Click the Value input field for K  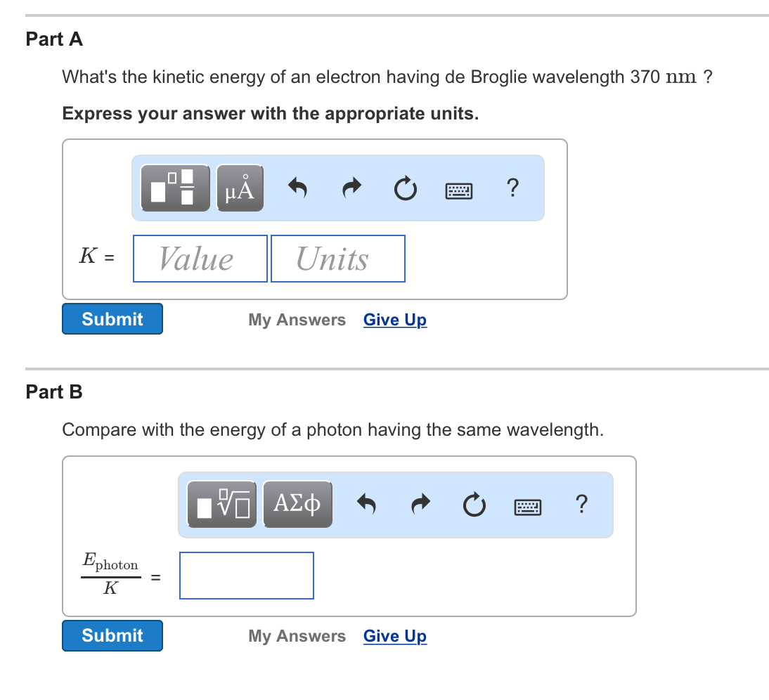200,258
